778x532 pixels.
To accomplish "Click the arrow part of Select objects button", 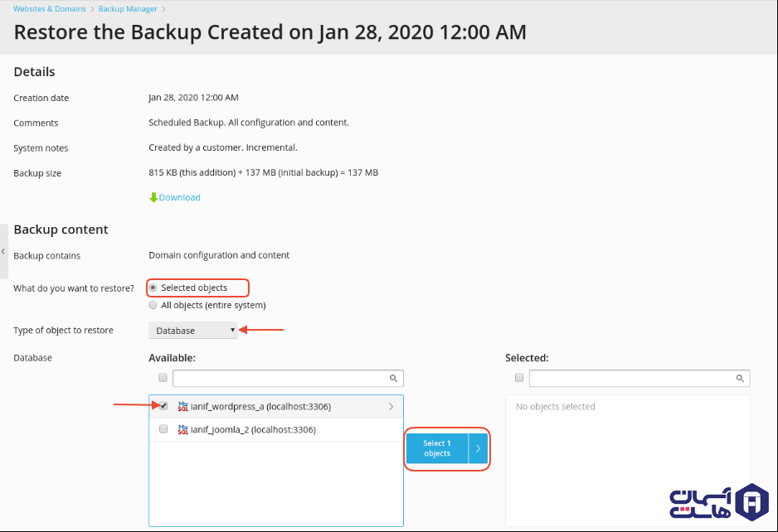I will [x=479, y=448].
